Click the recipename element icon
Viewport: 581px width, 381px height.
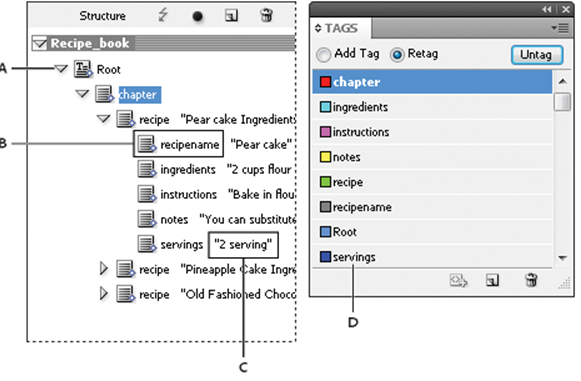click(147, 144)
